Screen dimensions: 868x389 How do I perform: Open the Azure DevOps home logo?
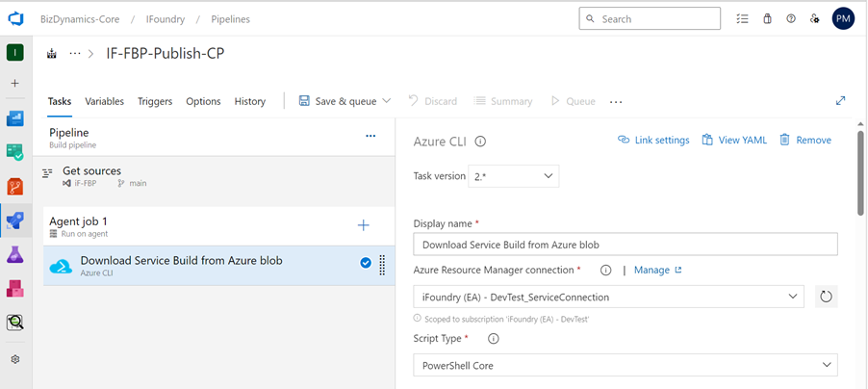tap(15, 19)
